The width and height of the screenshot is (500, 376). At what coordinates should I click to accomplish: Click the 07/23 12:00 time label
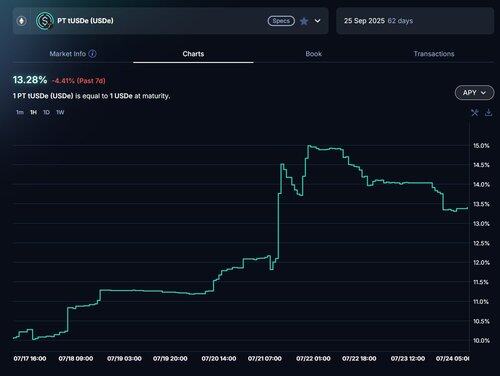(x=408, y=359)
